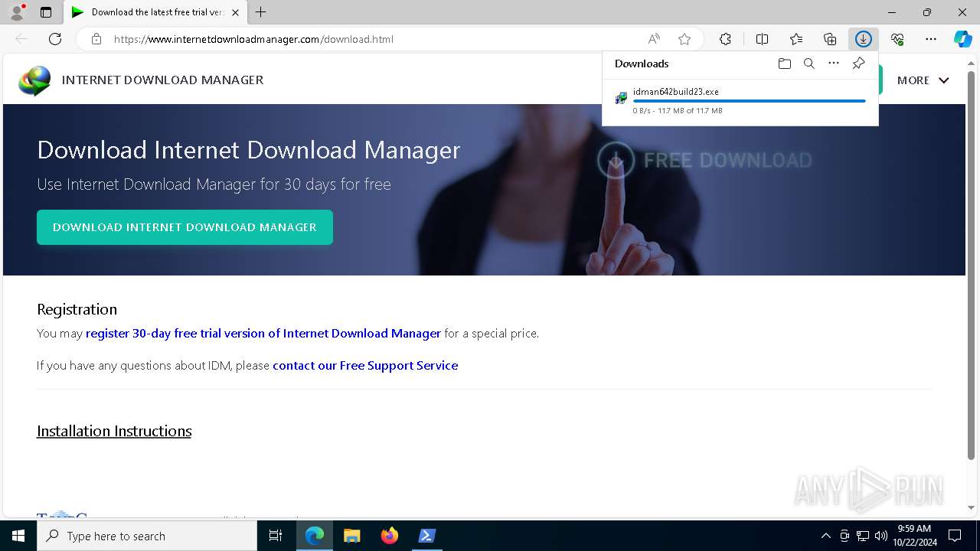Open Browser essentials icon

897,39
